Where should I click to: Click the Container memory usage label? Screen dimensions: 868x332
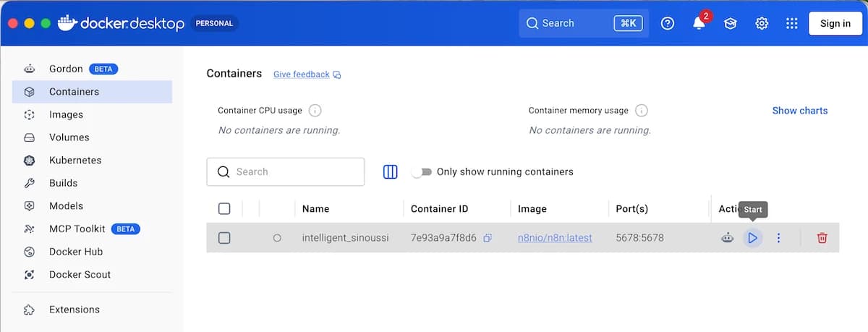point(579,111)
